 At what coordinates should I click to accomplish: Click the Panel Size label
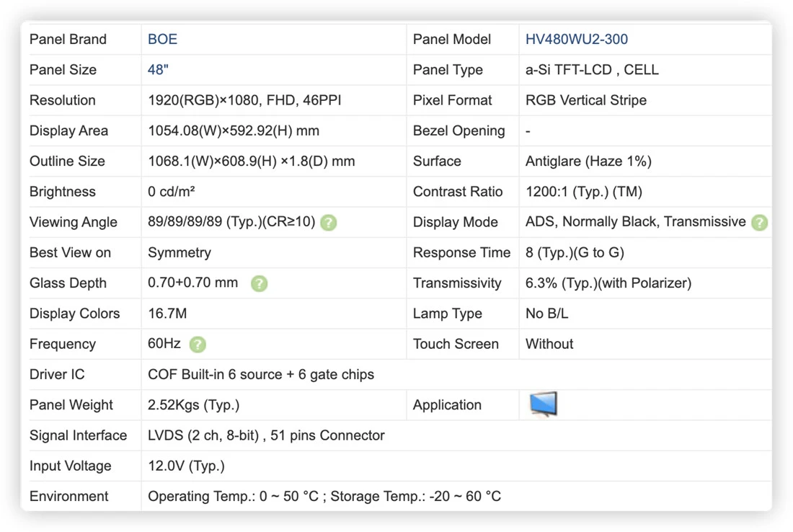[63, 70]
